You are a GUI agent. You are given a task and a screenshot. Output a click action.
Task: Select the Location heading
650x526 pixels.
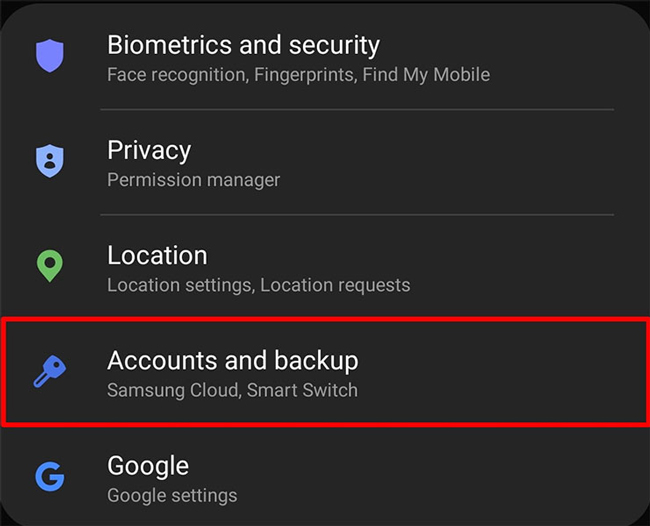(x=157, y=255)
